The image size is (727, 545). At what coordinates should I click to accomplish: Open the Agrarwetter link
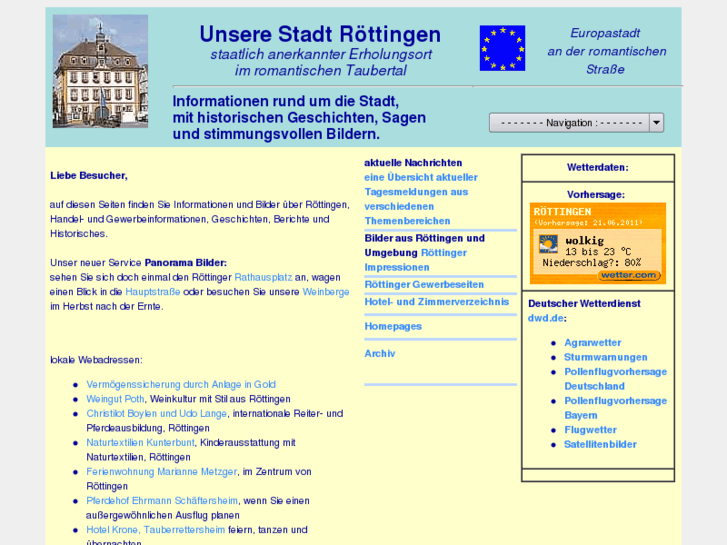593,343
